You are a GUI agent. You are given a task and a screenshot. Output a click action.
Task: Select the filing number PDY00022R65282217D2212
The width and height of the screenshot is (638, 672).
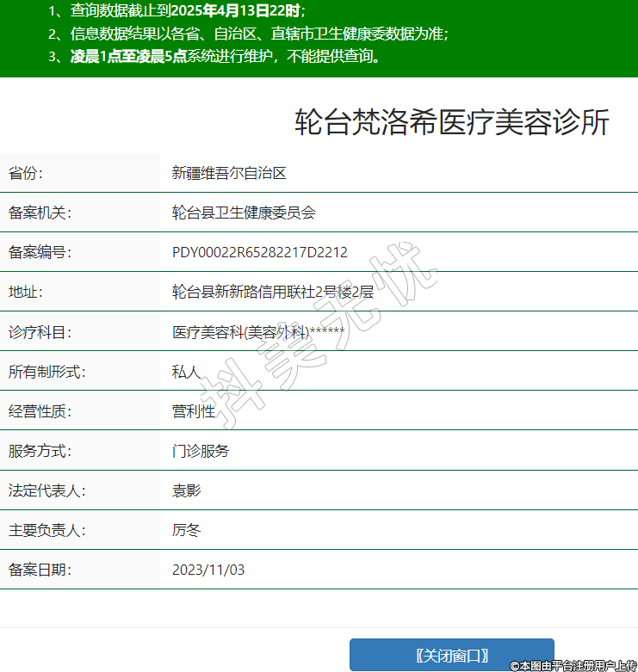pyautogui.click(x=259, y=252)
